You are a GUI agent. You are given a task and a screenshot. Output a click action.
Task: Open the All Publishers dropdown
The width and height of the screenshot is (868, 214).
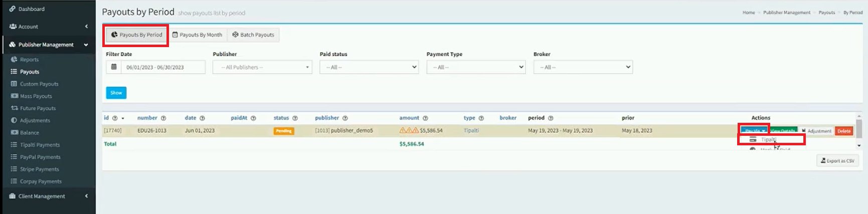click(x=262, y=67)
